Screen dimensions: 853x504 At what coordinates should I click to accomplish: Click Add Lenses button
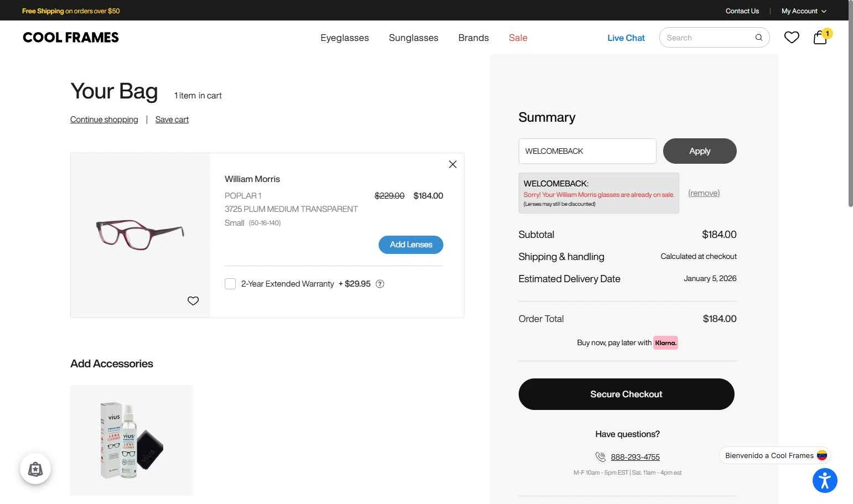pos(411,245)
